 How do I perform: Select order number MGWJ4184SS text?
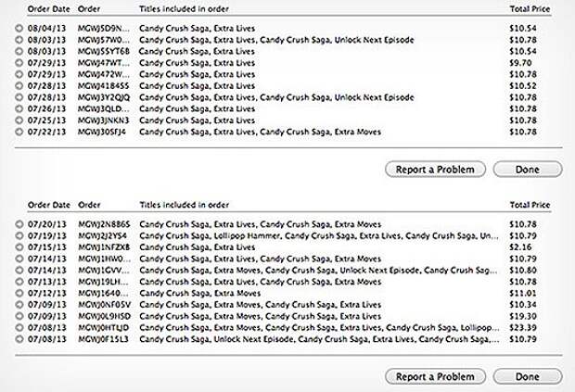[104, 86]
